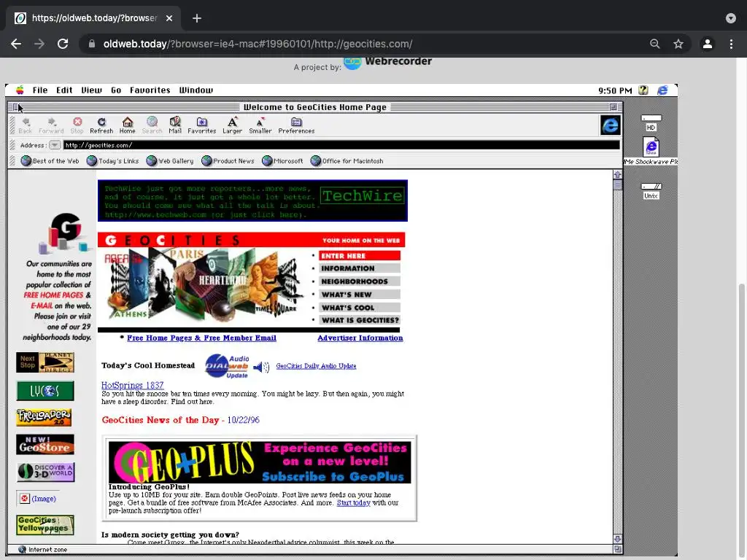
Task: Open the Edit menu
Action: click(64, 90)
